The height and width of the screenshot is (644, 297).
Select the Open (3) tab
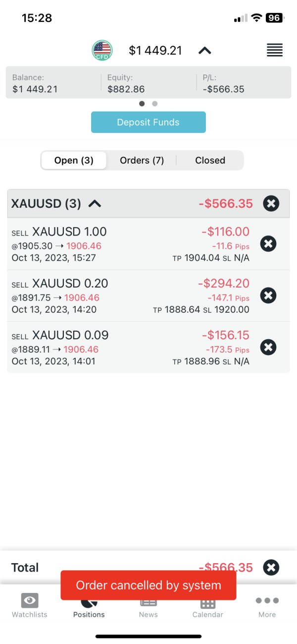click(73, 160)
